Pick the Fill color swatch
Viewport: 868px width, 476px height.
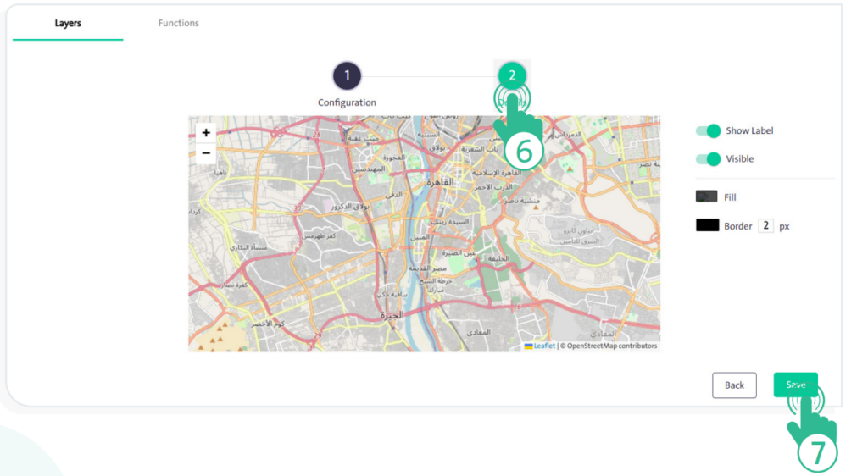point(707,196)
